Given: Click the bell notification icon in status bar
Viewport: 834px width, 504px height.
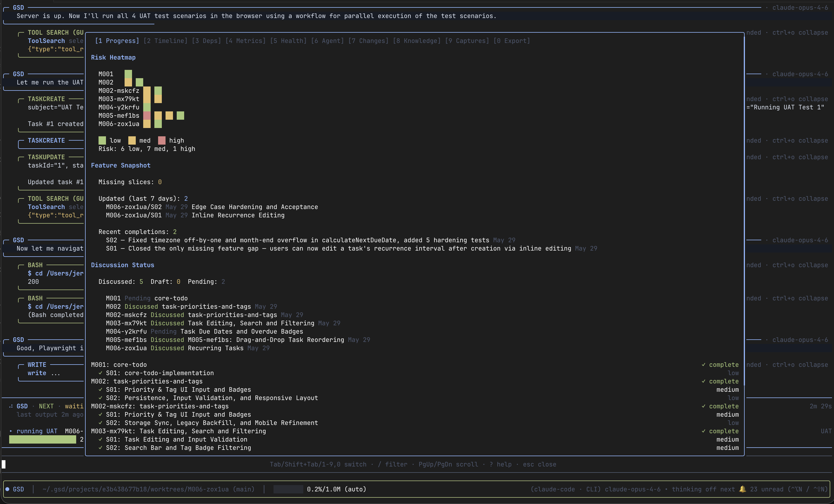Looking at the screenshot, I should tap(742, 489).
